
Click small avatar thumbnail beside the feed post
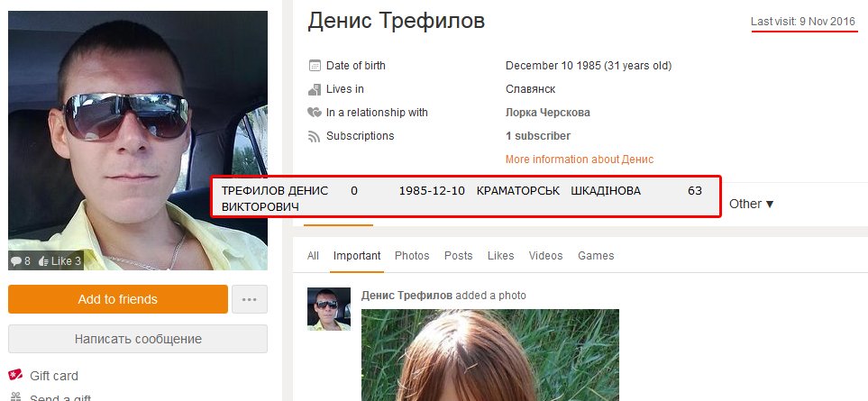(x=329, y=308)
